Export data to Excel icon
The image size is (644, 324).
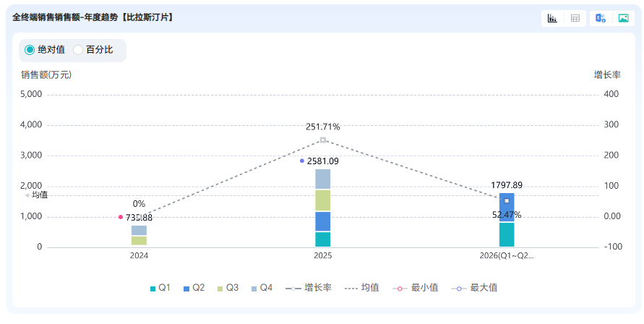point(601,18)
